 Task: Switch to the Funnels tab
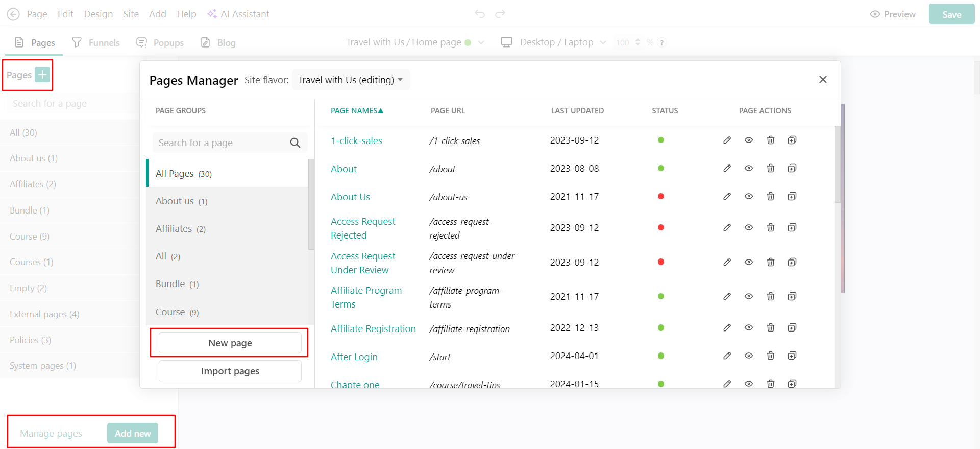pos(96,43)
